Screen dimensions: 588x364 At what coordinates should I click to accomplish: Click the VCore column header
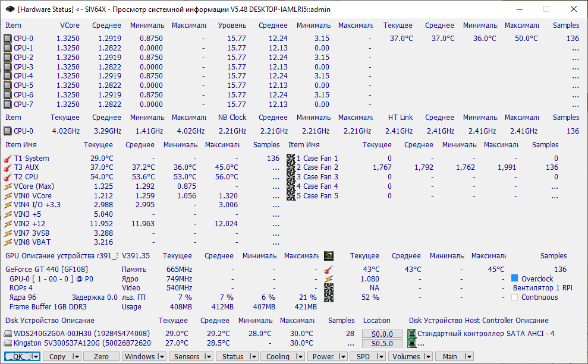pyautogui.click(x=70, y=26)
